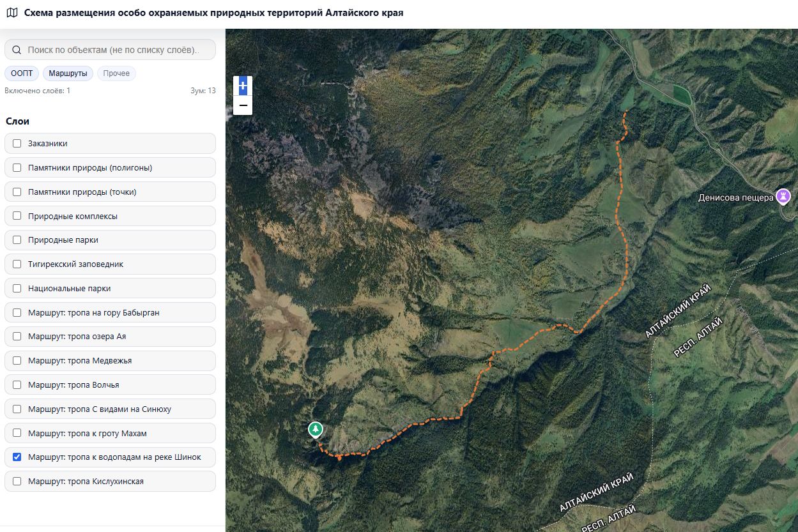Viewport: 798px width, 532px height.
Task: Select the Прочее filter tab
Action: [116, 73]
